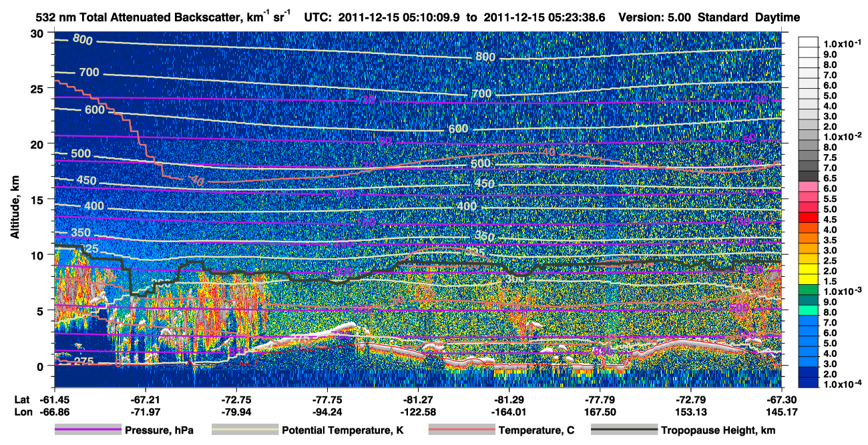Click the latitude value '-81.27'
The width and height of the screenshot is (868, 445).
click(x=418, y=400)
